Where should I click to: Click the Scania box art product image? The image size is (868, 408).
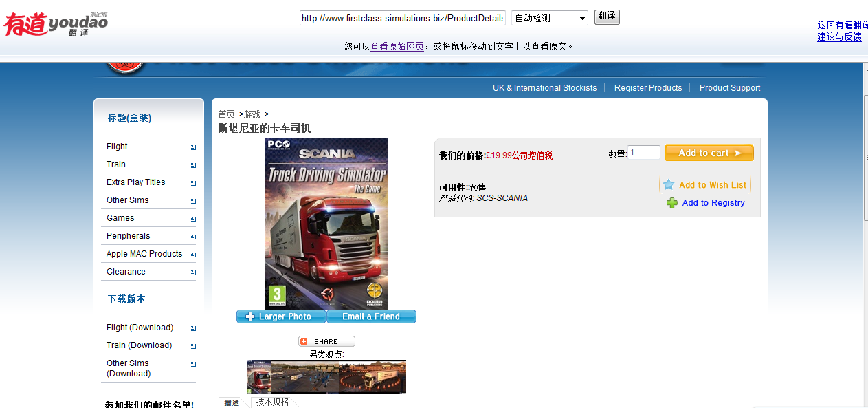[326, 224]
